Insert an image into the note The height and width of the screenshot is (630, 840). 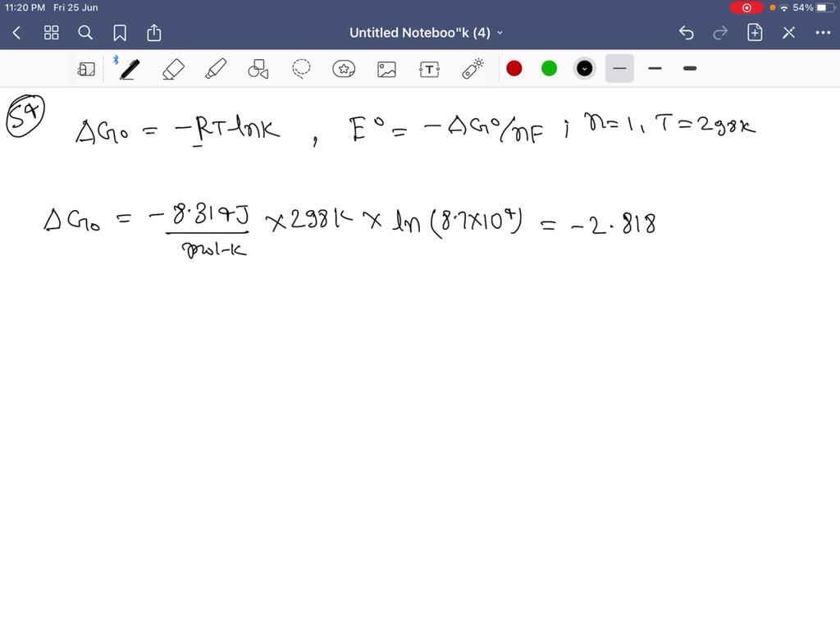[386, 69]
